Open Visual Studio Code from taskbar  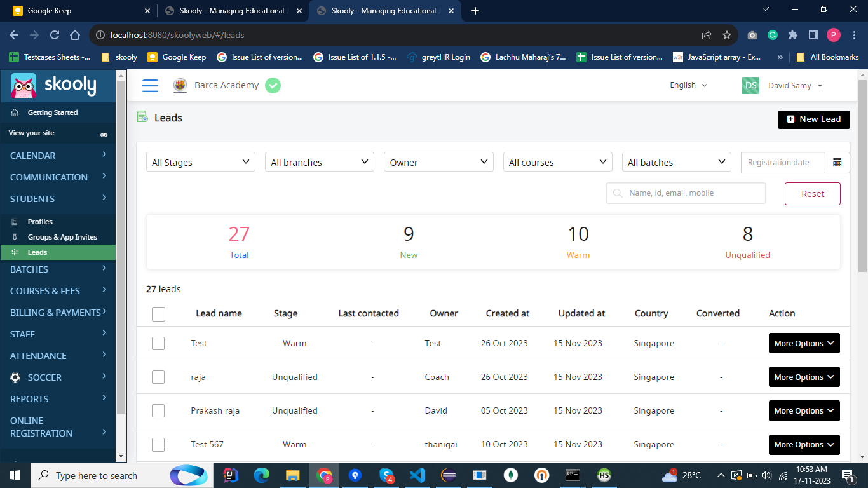tap(417, 475)
